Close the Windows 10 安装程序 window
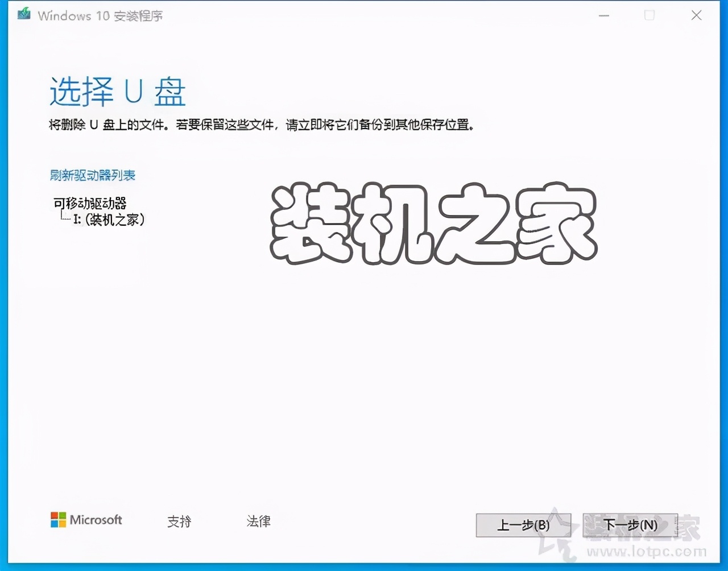Viewport: 728px width, 571px height. click(696, 15)
